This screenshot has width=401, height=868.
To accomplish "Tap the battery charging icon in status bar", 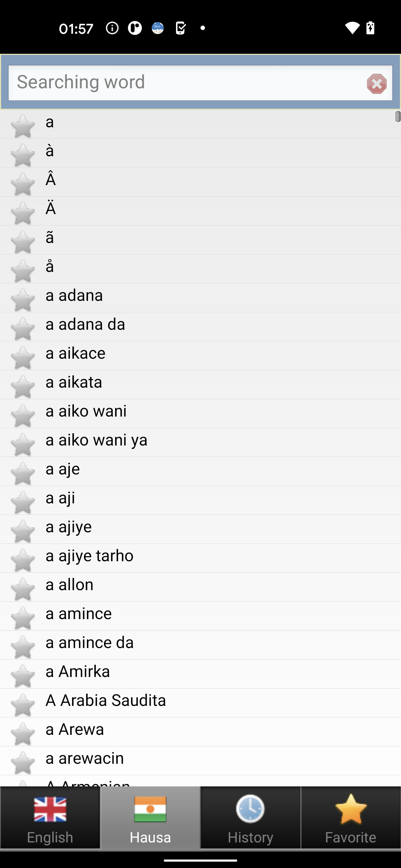I will 371,28.
